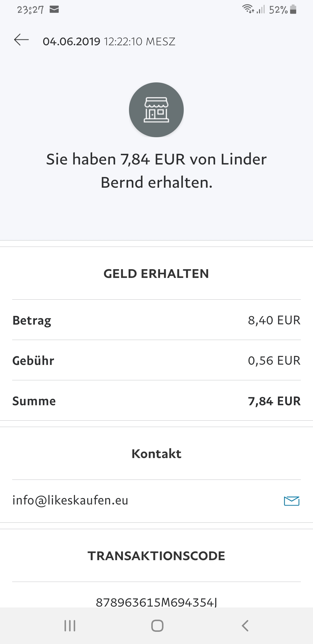This screenshot has width=313, height=644.
Task: Tap the transaction date 04.06.2019 header
Action: pos(109,41)
